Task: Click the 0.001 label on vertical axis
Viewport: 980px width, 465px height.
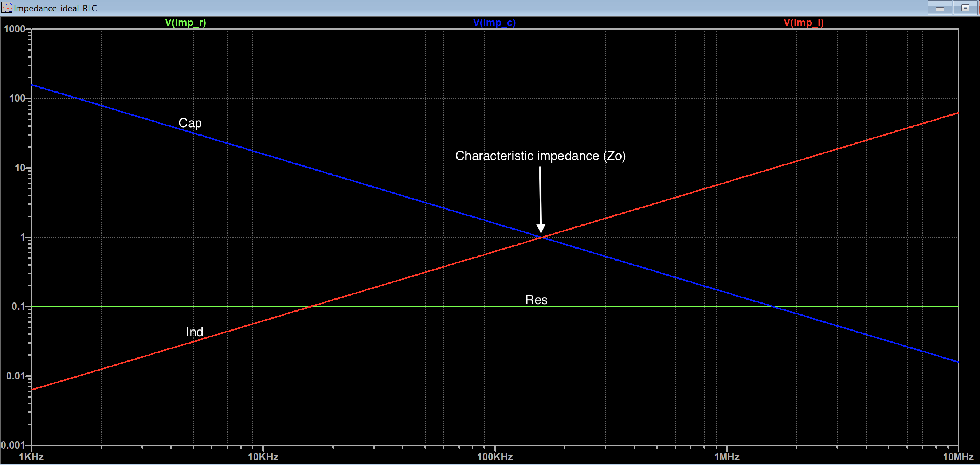Action: click(x=12, y=445)
